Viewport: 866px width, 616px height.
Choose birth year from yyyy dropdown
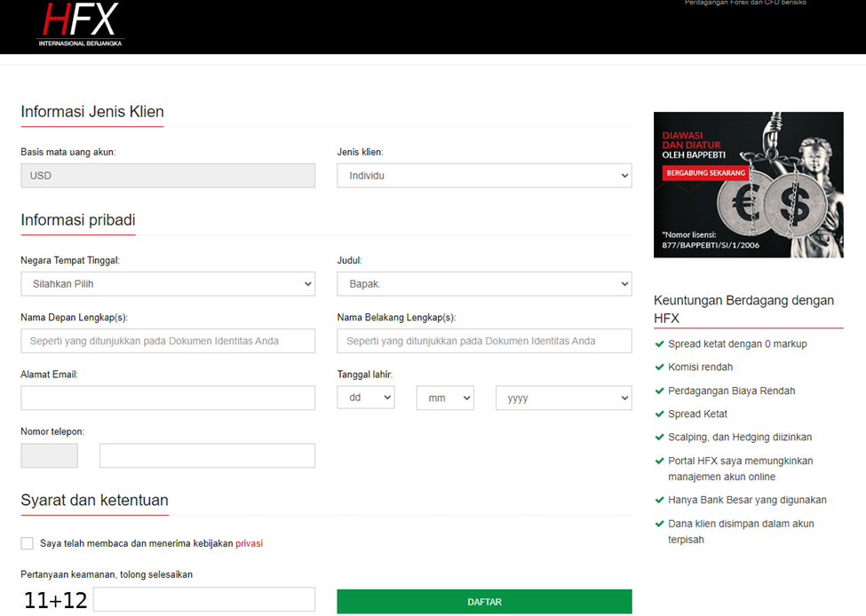[x=564, y=398]
